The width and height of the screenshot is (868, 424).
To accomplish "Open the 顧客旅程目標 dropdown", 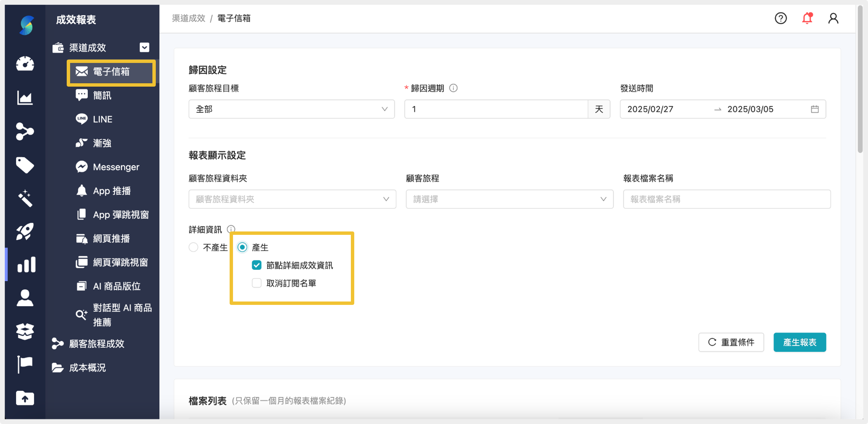I will [x=291, y=109].
